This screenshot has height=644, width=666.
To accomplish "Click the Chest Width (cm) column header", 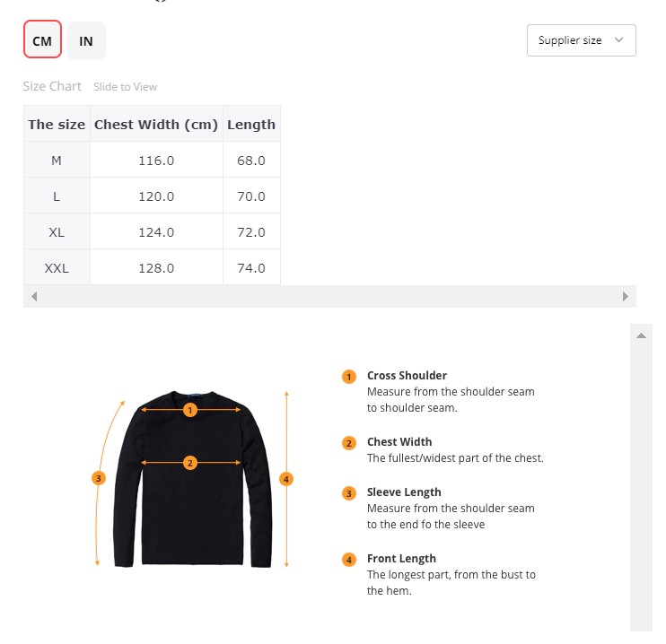I will coord(156,125).
